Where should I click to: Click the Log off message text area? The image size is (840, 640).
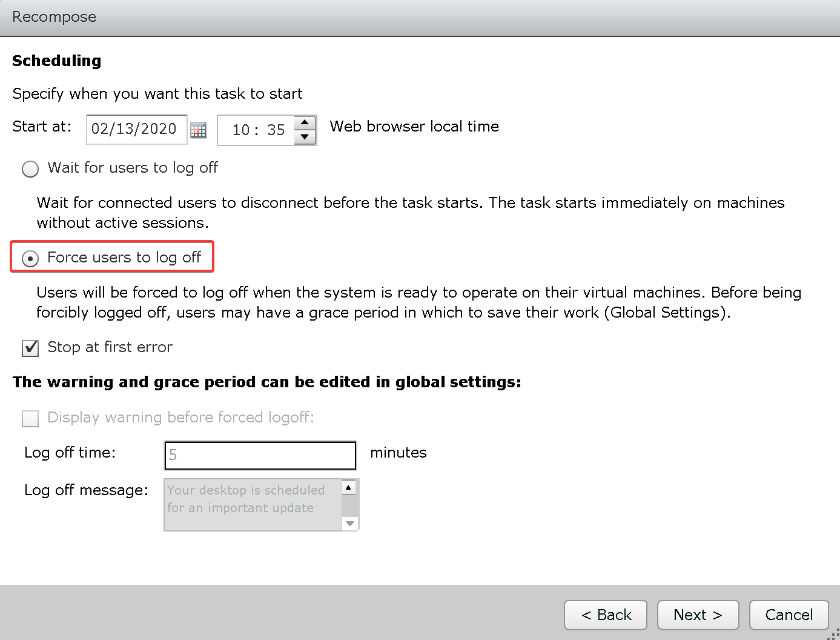coord(262,504)
